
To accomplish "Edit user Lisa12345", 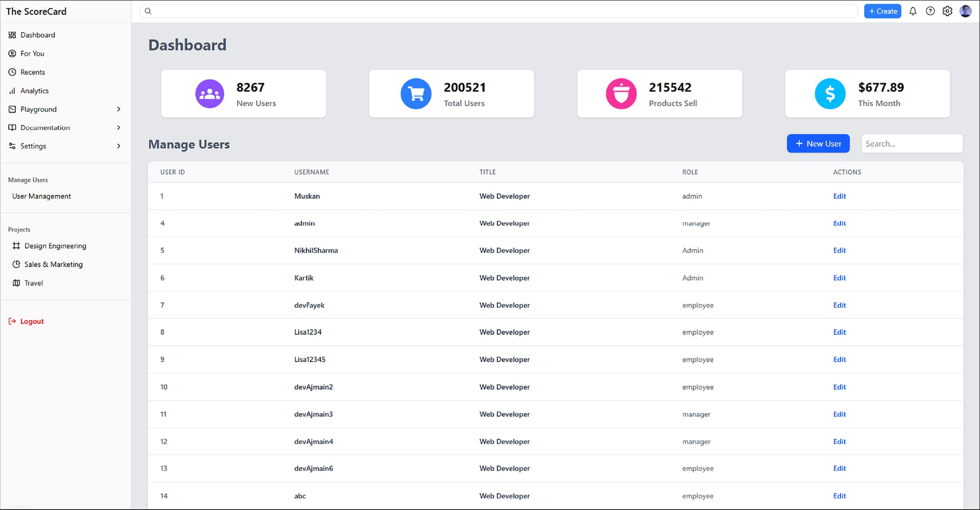I will click(x=839, y=359).
